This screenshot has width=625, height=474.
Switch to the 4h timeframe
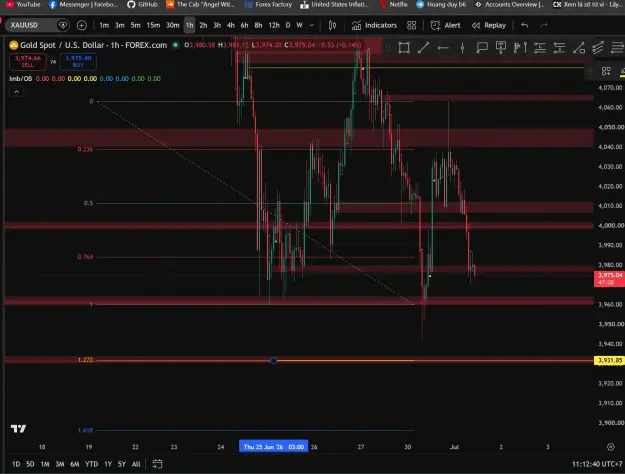click(230, 25)
